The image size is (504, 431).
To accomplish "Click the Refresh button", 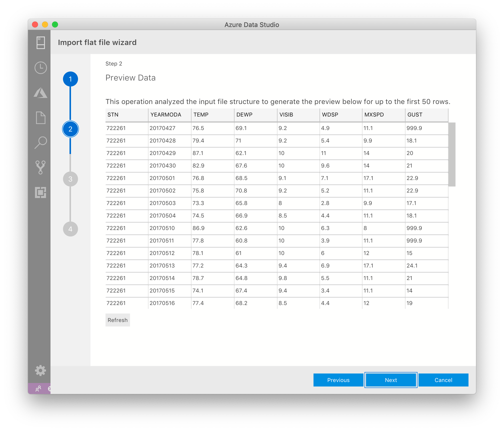I will click(117, 320).
